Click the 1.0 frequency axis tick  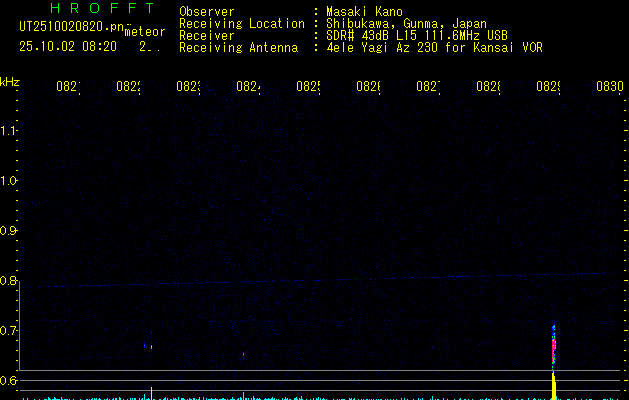[10, 181]
